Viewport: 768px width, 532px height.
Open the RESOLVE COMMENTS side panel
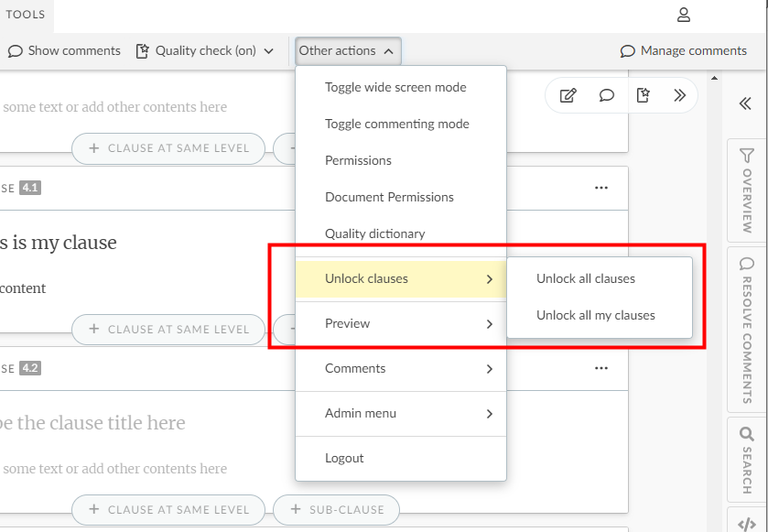pos(746,330)
